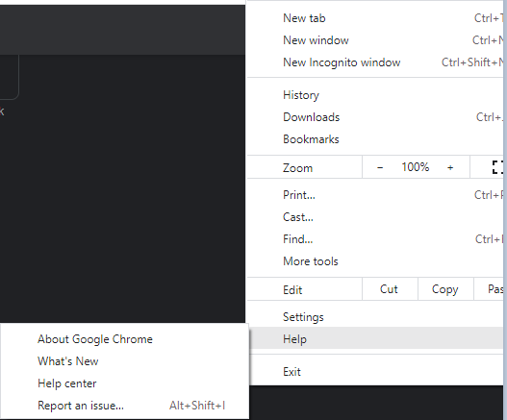This screenshot has height=420, width=507.
Task: Select the highlighted Help menu item
Action: click(x=376, y=339)
